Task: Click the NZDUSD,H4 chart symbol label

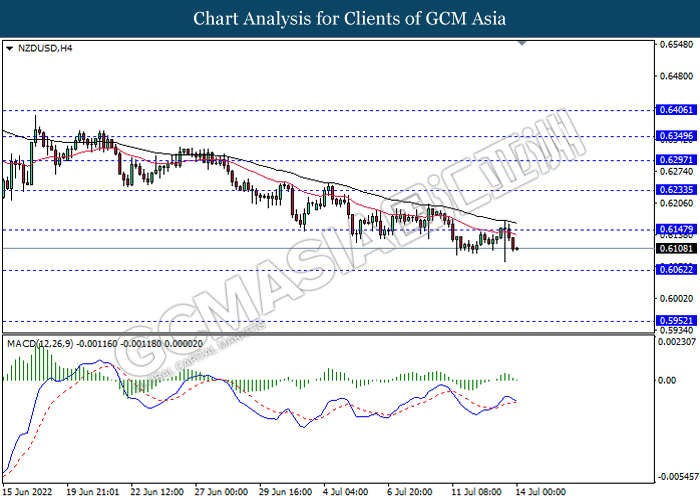Action: pyautogui.click(x=45, y=48)
